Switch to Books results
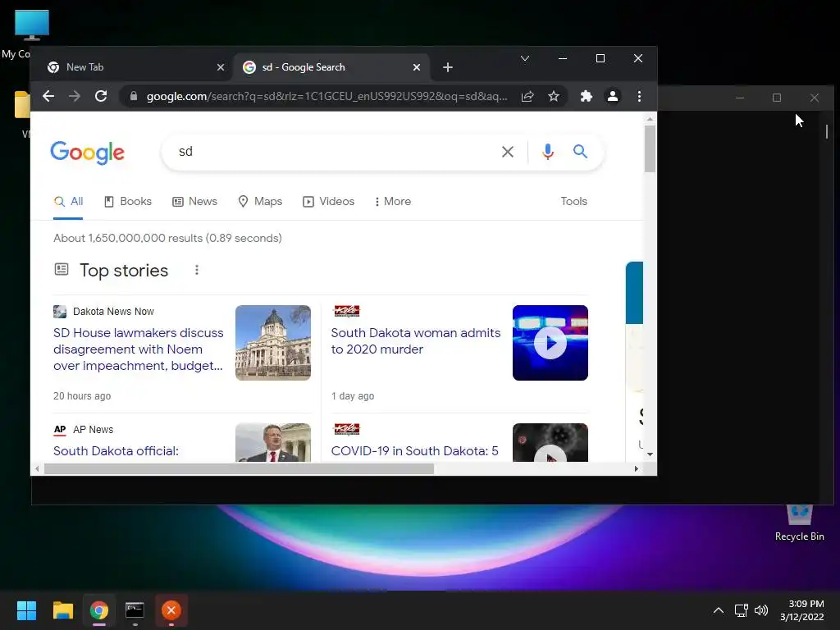The image size is (840, 630). (x=127, y=202)
